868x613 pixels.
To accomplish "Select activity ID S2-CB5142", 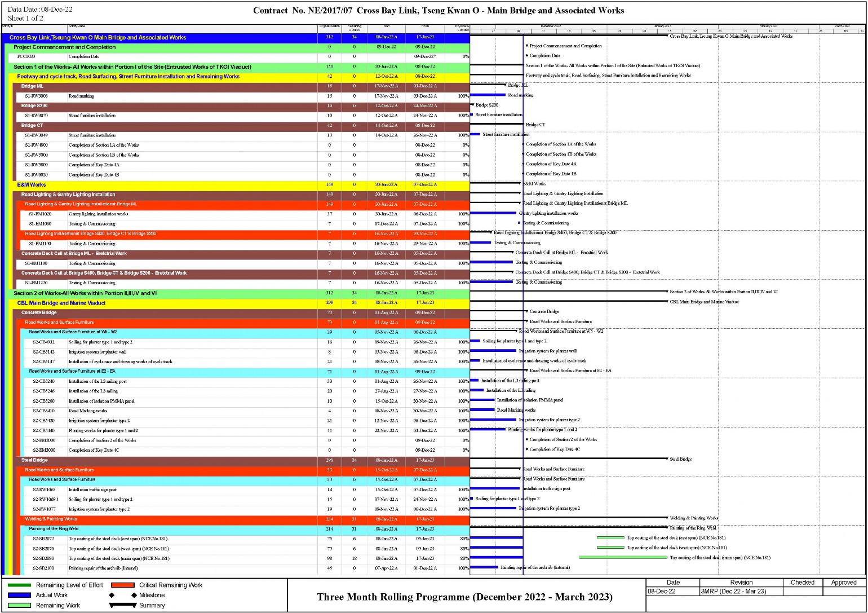I will tap(44, 352).
